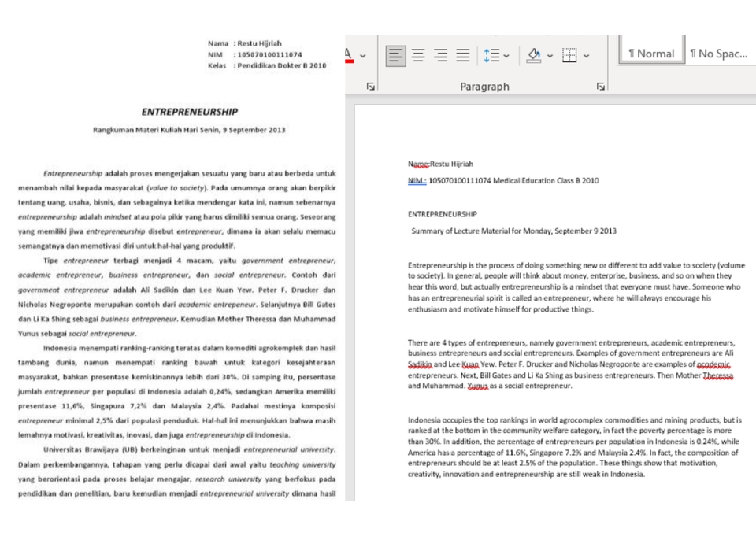
Task: Select the Align Right icon
Action: tap(440, 55)
